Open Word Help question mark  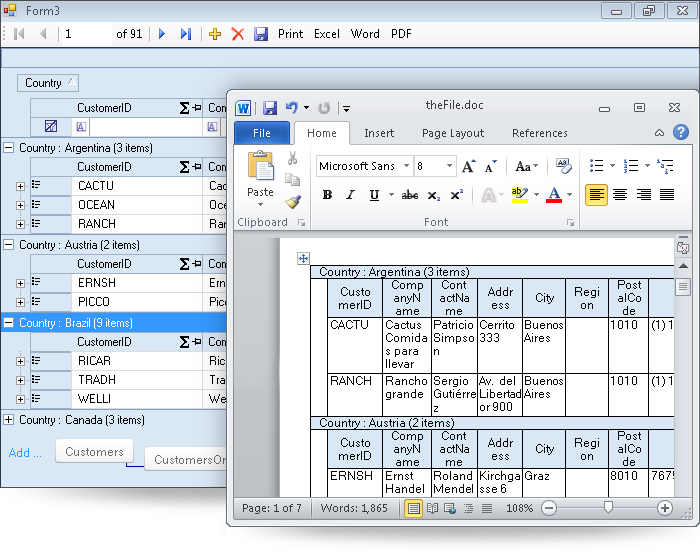(x=681, y=132)
